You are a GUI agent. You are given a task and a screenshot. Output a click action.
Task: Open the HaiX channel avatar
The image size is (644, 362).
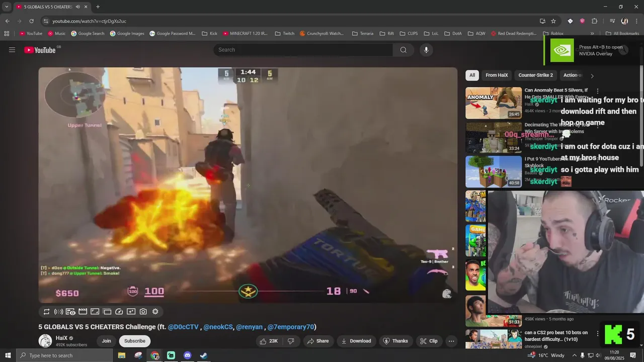45,341
